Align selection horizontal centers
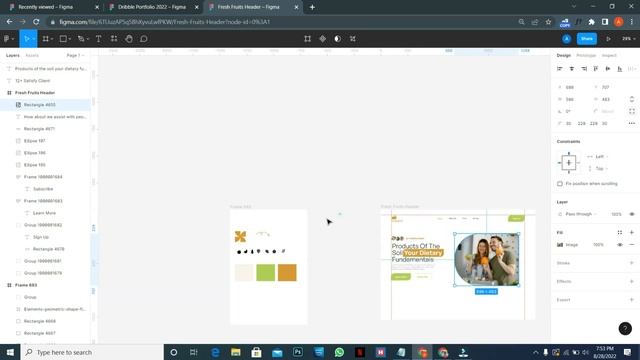The image size is (640, 360). [572, 69]
